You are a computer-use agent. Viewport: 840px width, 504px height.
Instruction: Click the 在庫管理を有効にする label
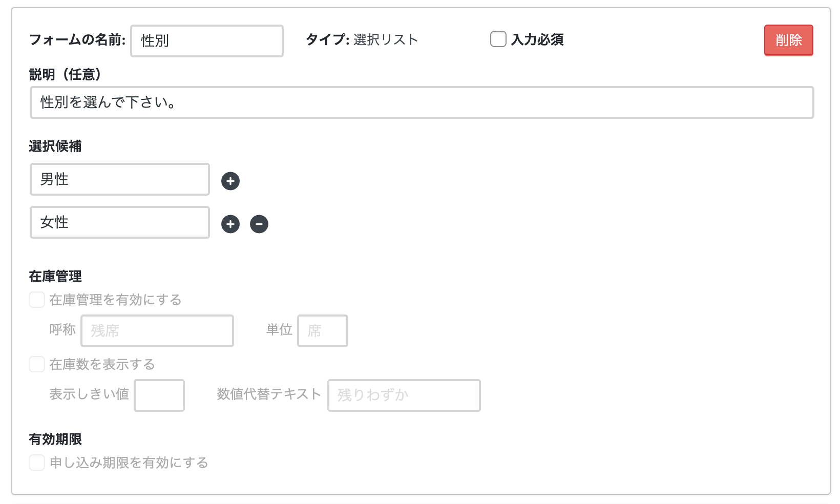point(115,300)
